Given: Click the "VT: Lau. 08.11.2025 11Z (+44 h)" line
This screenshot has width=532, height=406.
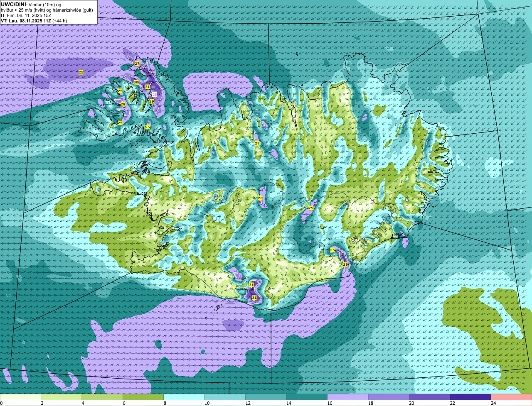Looking at the screenshot, I should [x=34, y=20].
